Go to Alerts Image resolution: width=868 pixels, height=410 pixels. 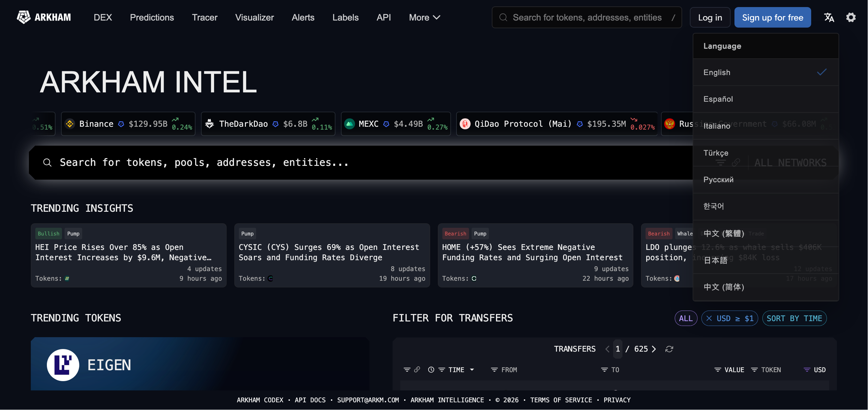tap(303, 17)
